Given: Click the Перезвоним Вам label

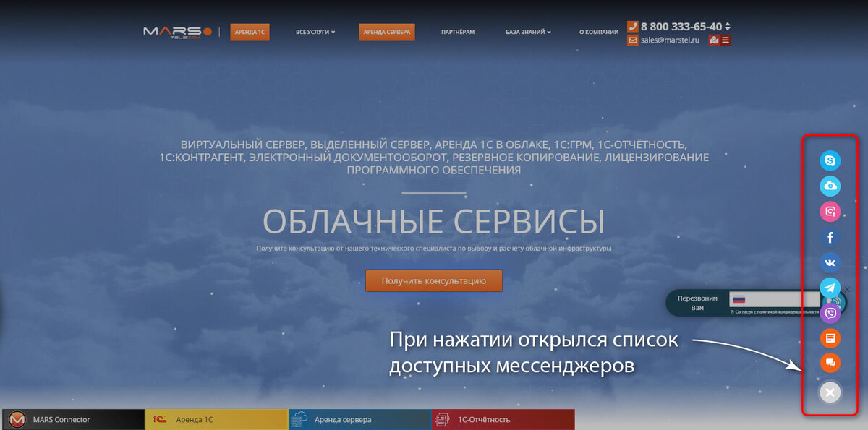Looking at the screenshot, I should click(x=697, y=303).
